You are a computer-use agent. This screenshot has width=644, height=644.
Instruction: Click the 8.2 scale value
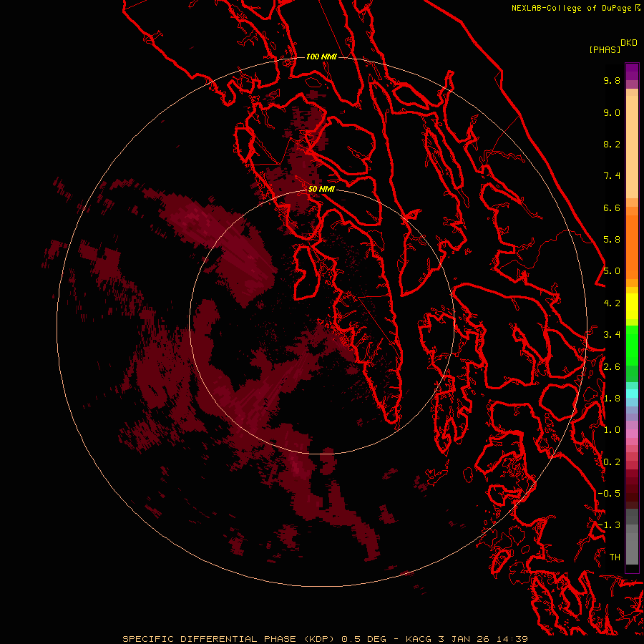click(612, 144)
